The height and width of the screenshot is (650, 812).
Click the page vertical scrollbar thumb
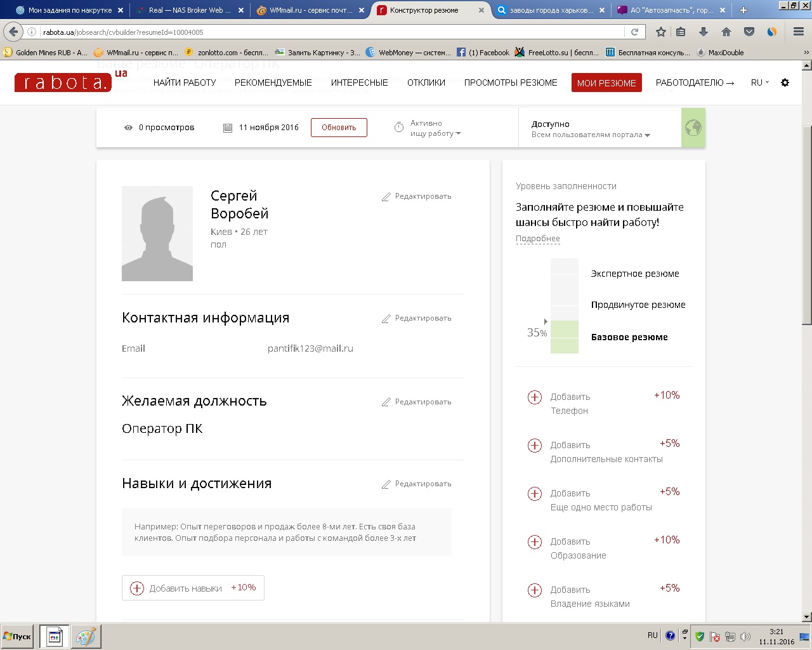point(807,225)
